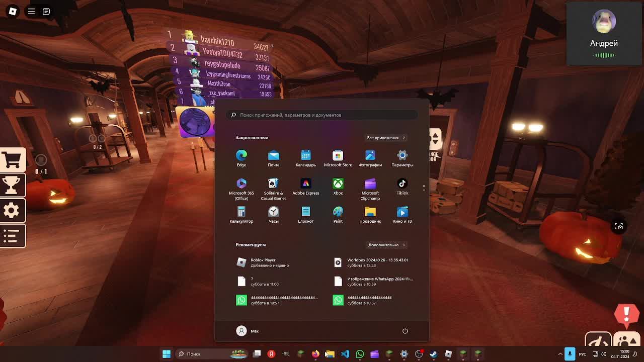
Task: Start Adobe Express
Action: click(306, 186)
